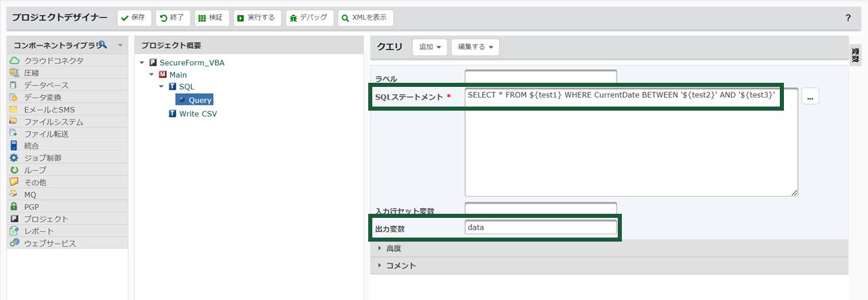Execute the project with 実行する

coord(257,18)
